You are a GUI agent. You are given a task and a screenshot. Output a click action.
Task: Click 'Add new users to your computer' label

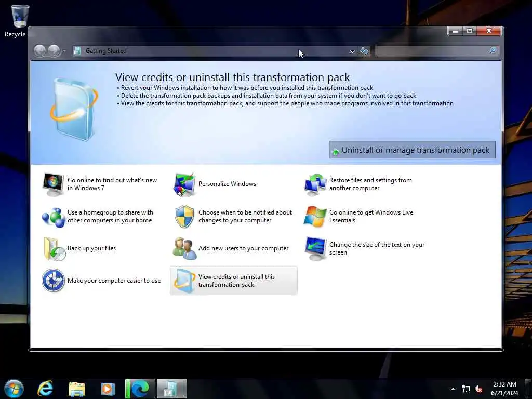click(243, 248)
